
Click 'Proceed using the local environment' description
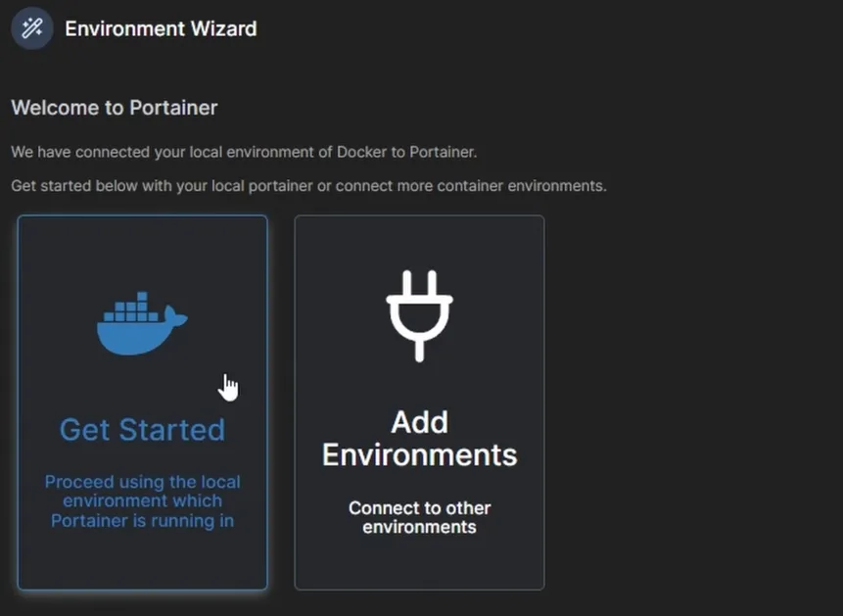[x=142, y=500]
